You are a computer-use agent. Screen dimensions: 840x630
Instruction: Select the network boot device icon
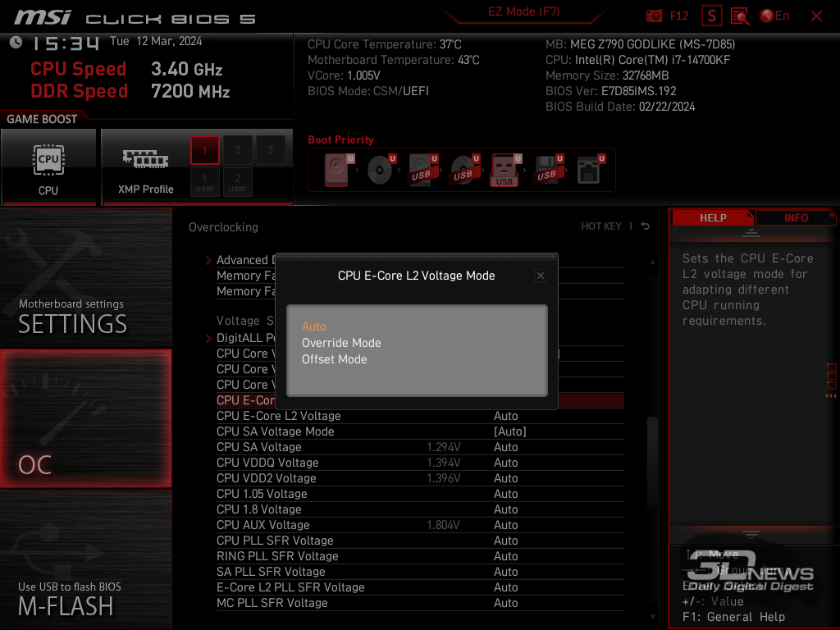(x=591, y=170)
